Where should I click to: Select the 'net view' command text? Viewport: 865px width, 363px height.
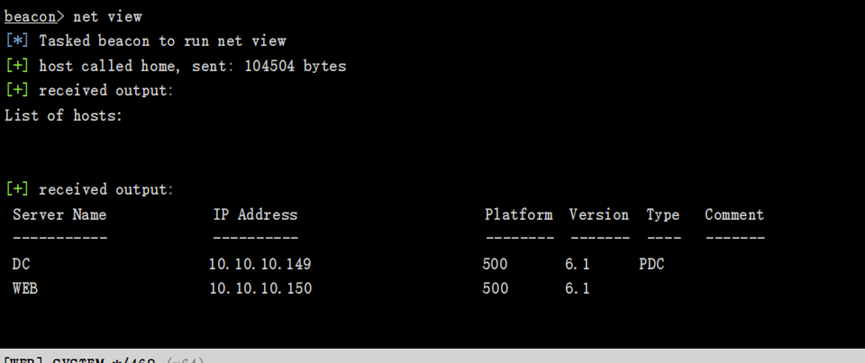tap(108, 17)
